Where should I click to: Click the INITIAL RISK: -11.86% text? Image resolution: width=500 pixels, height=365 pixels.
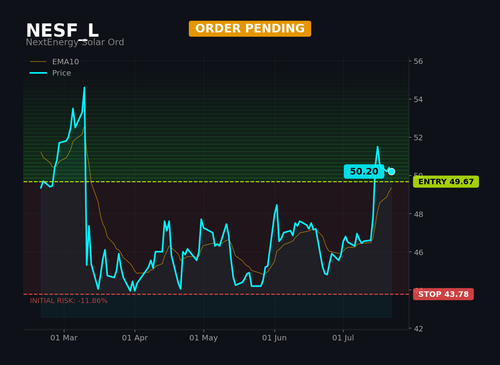coord(69,301)
